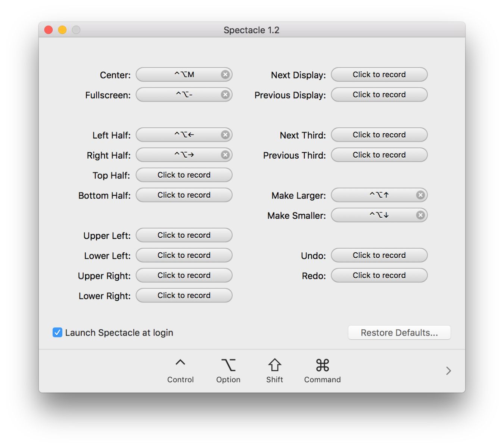Click the Command key symbol in legend
The image size is (504, 448).
[x=322, y=365]
